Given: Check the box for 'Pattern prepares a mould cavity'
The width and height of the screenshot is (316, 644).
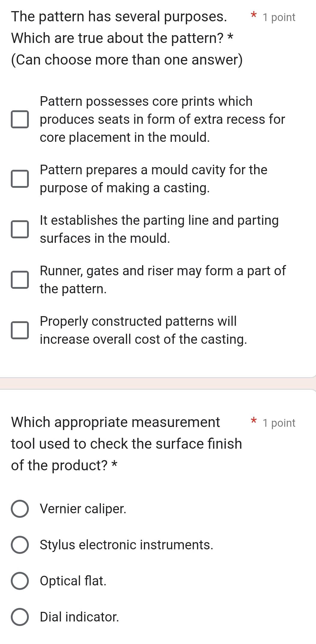Looking at the screenshot, I should [20, 179].
